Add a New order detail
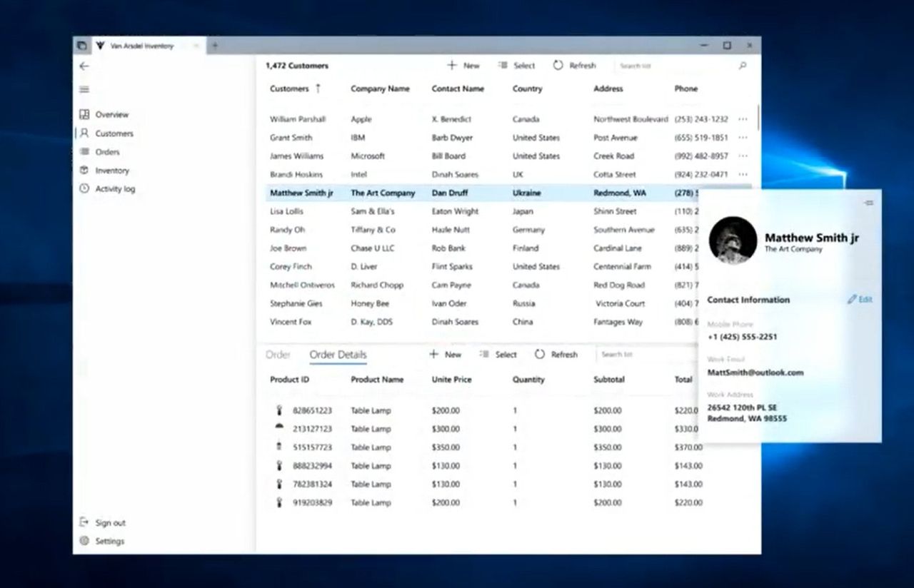Viewport: 914px width, 588px height. [x=445, y=355]
